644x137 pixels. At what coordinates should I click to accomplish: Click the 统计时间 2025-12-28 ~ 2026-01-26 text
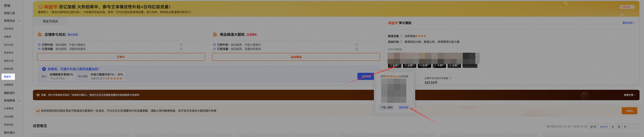click(567, 127)
